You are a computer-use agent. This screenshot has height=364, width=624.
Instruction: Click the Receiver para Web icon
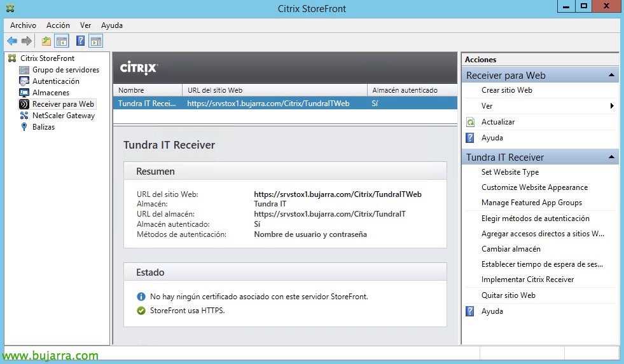pyautogui.click(x=24, y=104)
